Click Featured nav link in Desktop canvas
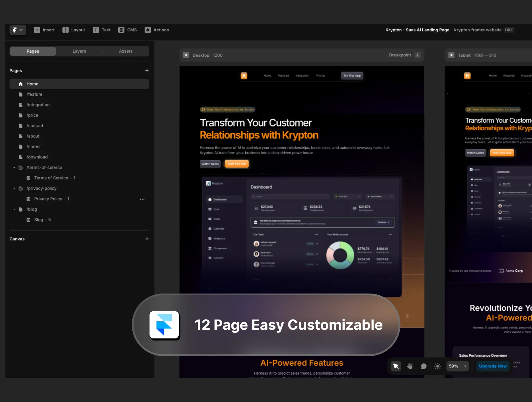Viewport: 532px width, 402px height. point(283,76)
